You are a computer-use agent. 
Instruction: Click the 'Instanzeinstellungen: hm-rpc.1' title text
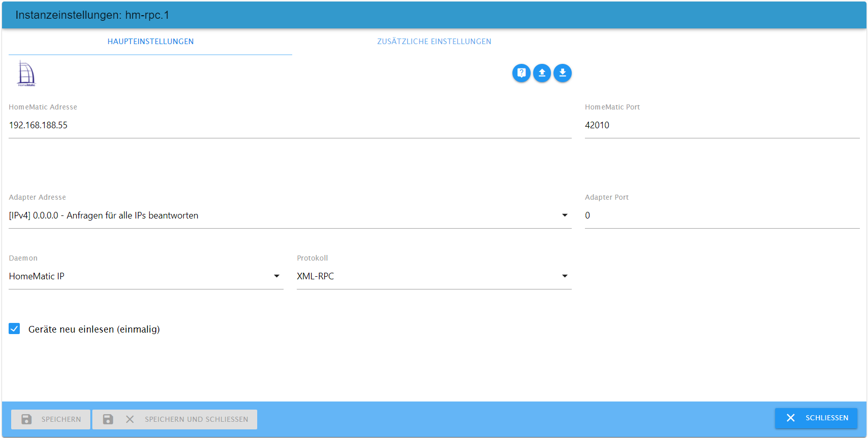click(92, 15)
